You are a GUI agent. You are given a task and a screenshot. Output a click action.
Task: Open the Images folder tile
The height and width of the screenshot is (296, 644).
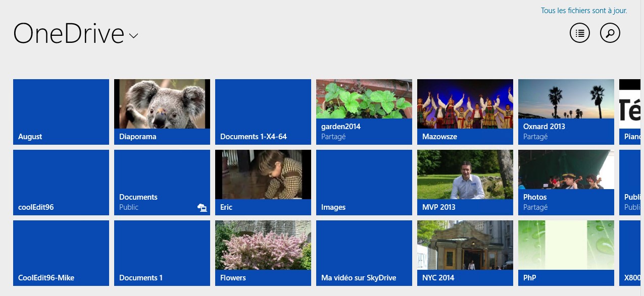click(x=364, y=183)
